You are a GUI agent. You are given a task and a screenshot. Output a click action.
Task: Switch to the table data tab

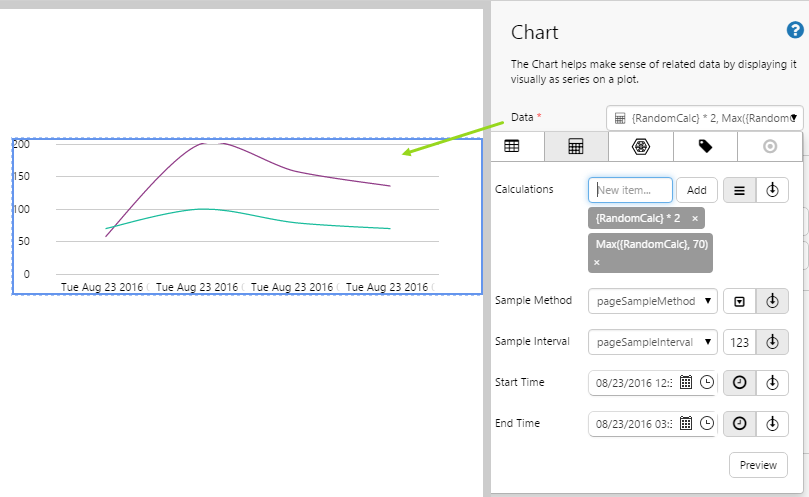pos(512,146)
